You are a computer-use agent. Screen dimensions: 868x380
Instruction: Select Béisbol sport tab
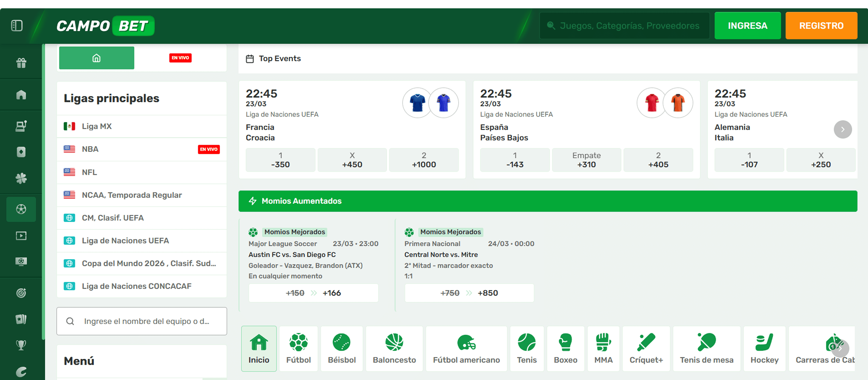342,349
